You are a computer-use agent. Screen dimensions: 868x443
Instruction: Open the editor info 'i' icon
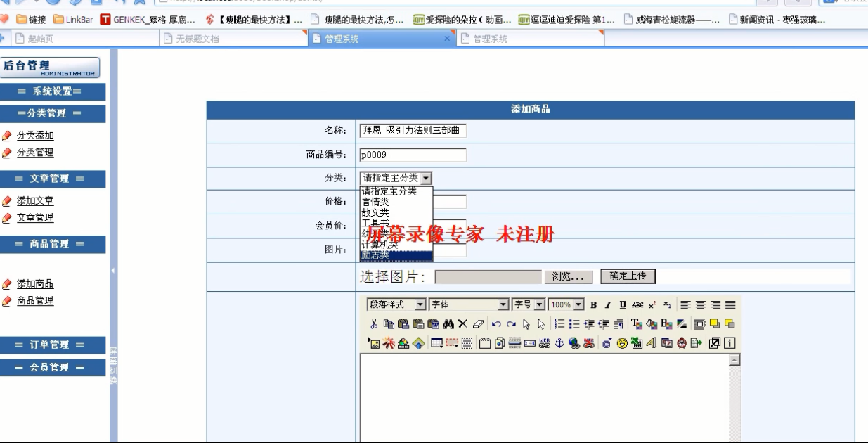tap(730, 343)
